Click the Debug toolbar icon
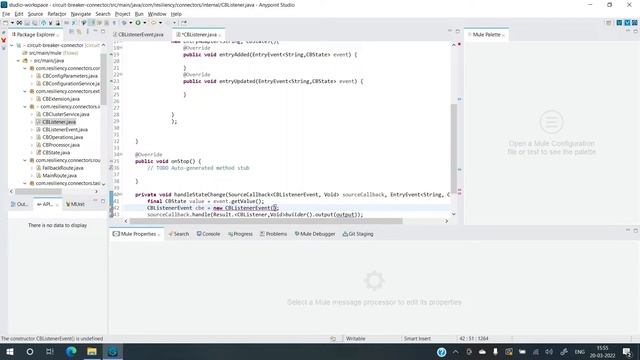 click(x=124, y=23)
